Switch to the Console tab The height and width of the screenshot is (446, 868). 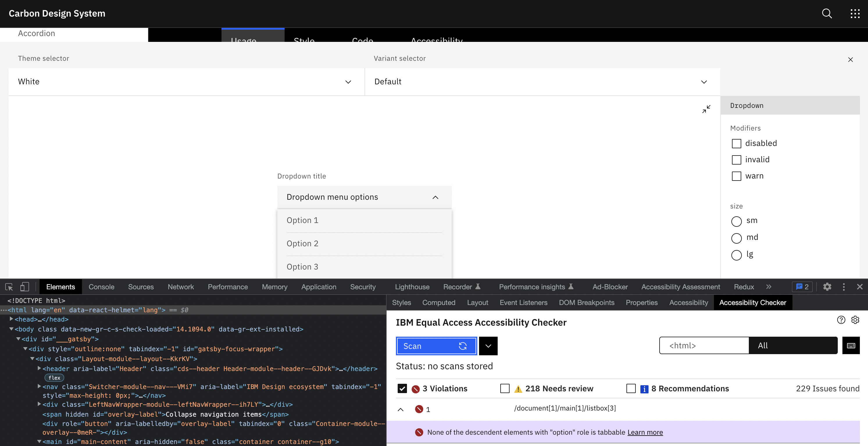coord(101,287)
